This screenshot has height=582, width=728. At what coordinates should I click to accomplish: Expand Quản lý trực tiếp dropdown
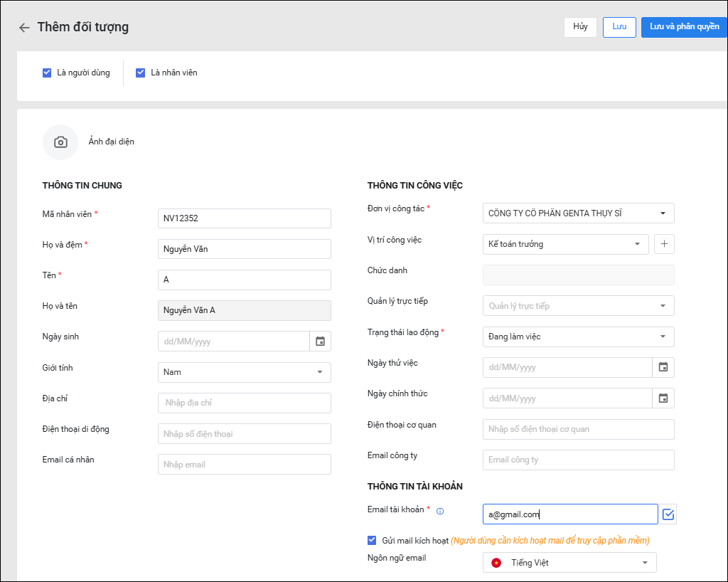click(578, 306)
